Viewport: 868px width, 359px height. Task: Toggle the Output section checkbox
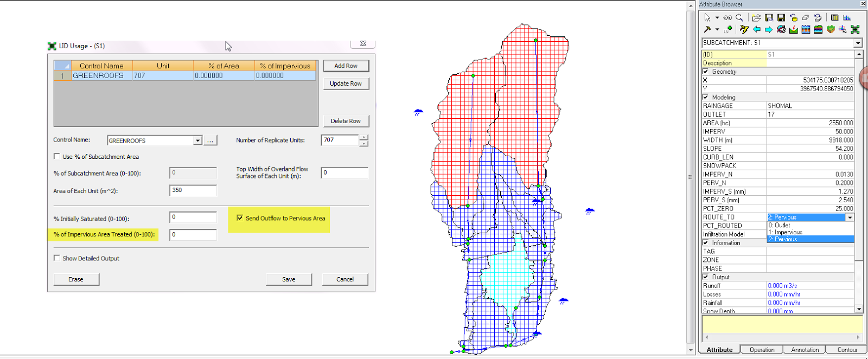[x=706, y=277]
